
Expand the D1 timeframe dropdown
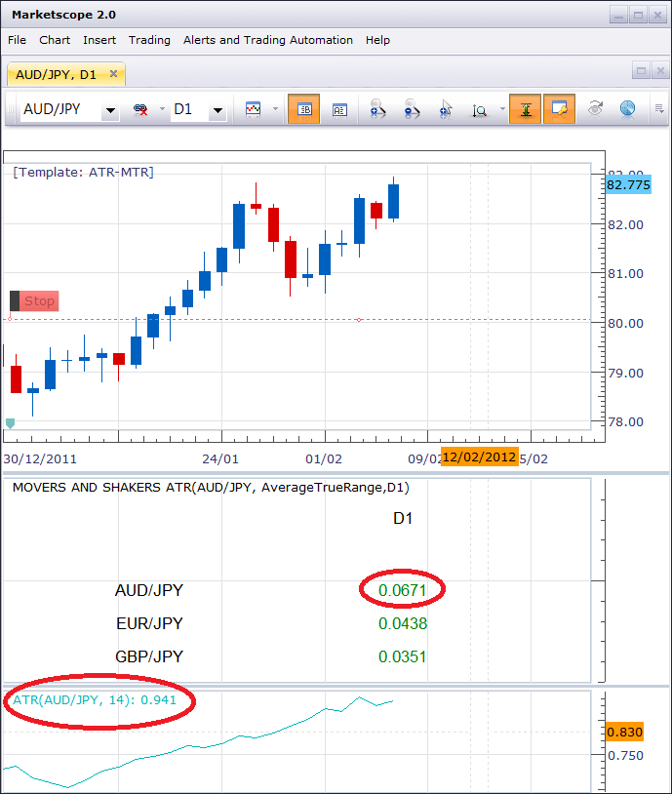tap(217, 110)
